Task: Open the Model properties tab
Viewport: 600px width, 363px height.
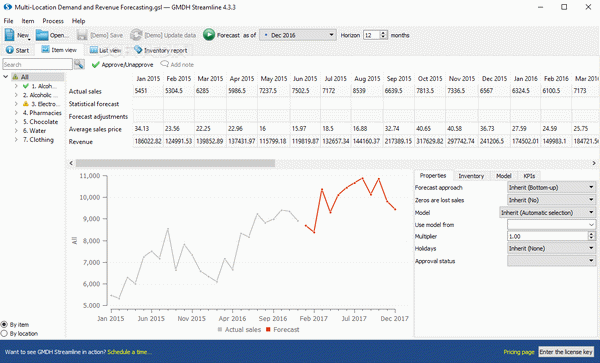Action: point(504,176)
